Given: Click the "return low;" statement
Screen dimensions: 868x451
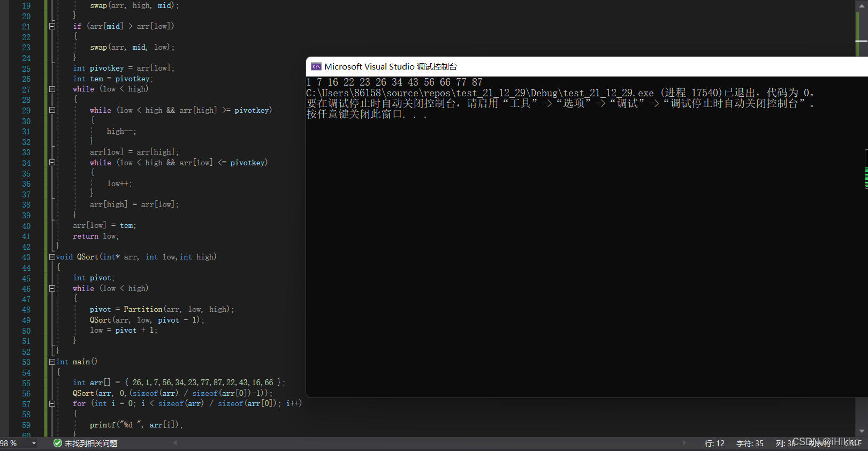Looking at the screenshot, I should point(96,236).
